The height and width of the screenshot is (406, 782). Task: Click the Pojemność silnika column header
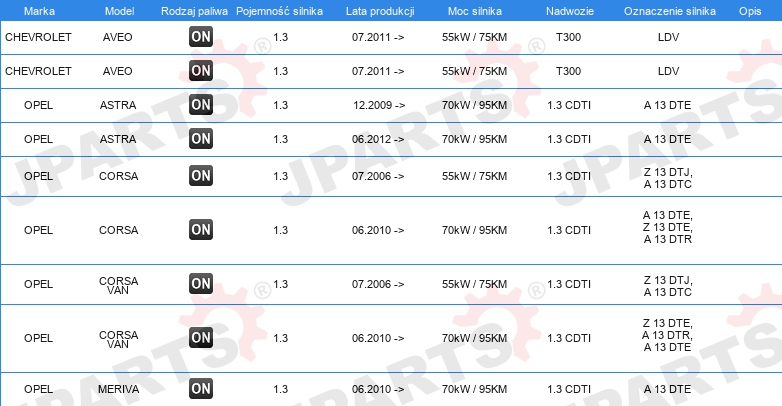279,11
